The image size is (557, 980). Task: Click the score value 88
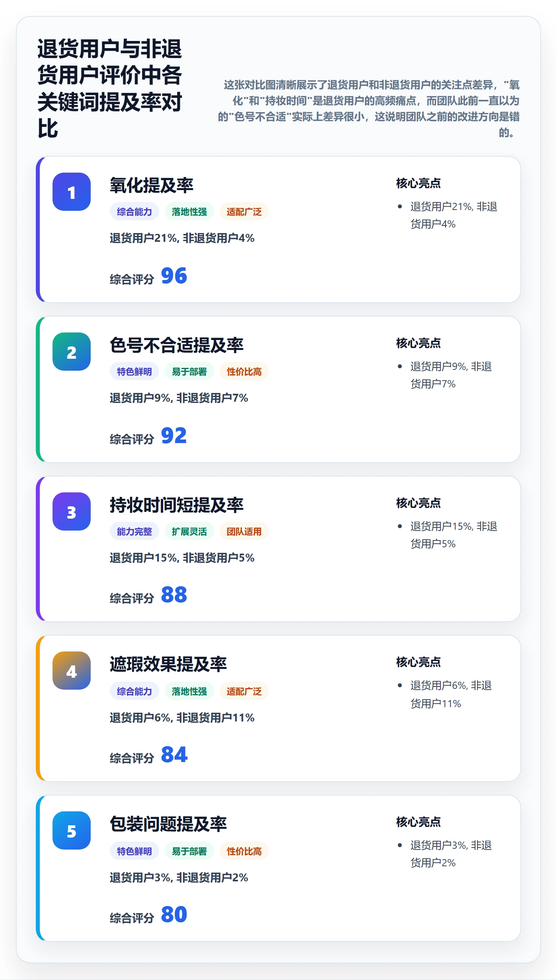pos(174,595)
